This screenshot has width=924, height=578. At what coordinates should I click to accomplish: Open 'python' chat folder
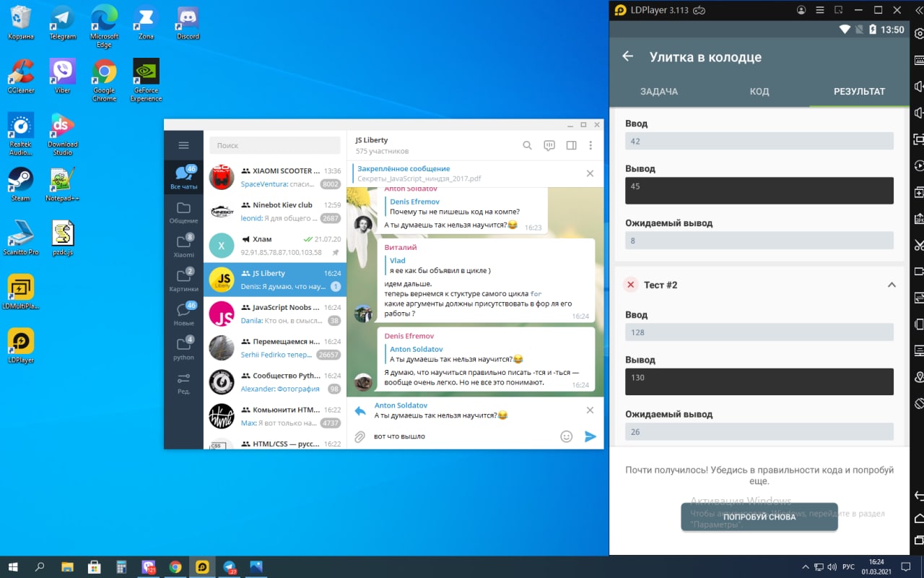(x=183, y=348)
